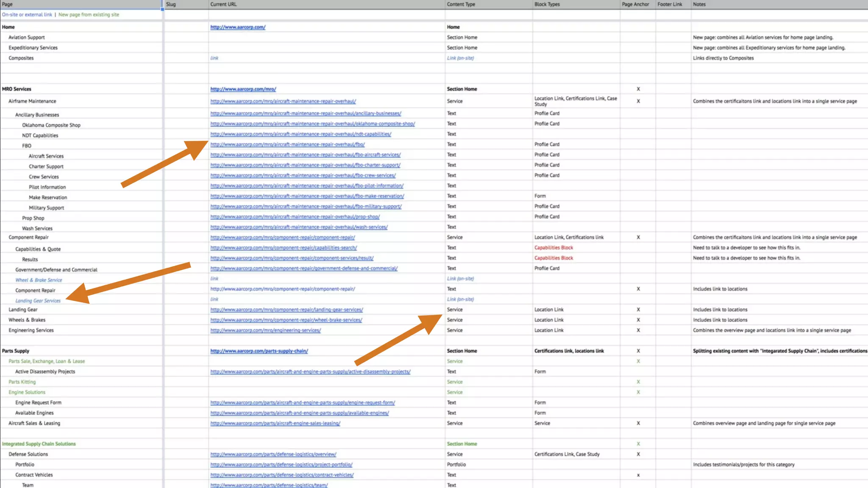Screen dimensions: 868x488
Task: Open the oklahoma-composite-shop URL link
Action: point(312,124)
